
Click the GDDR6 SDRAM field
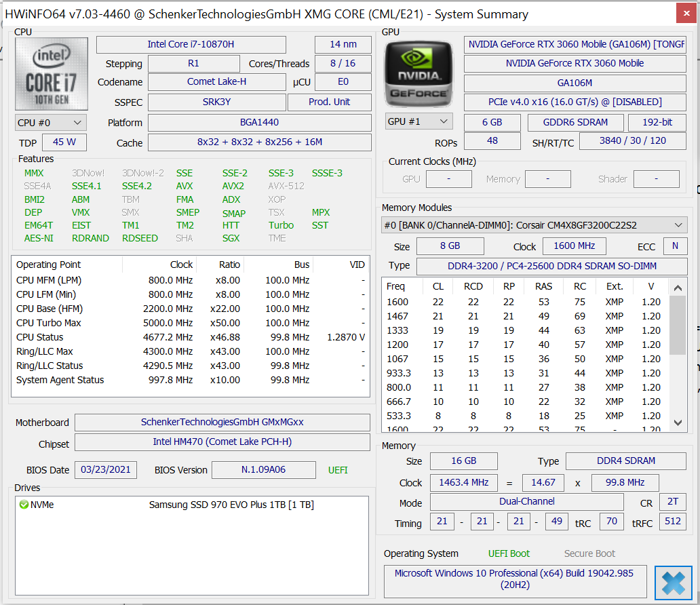575,122
